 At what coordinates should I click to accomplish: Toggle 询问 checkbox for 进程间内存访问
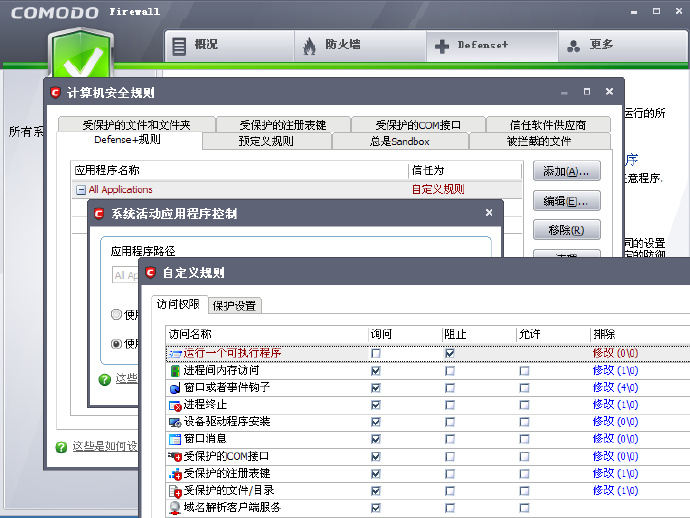376,371
